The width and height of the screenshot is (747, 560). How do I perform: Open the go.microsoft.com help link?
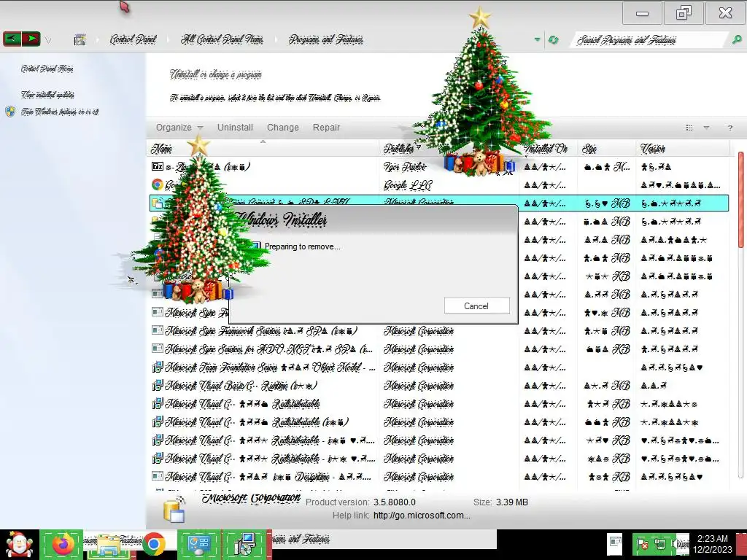tap(422, 516)
